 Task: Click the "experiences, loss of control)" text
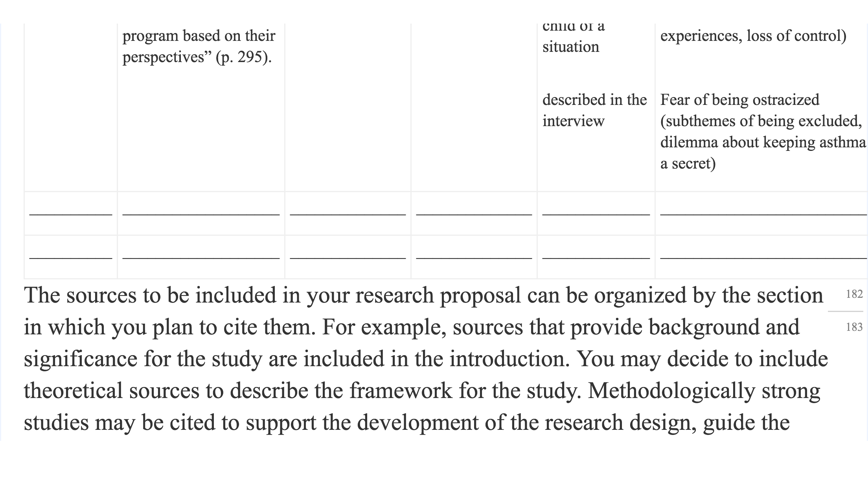click(x=753, y=36)
